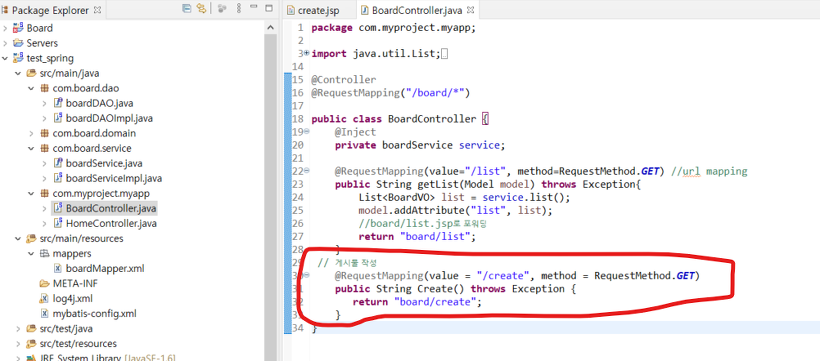Click the model.addAttribute("list", list); line
Image resolution: width=820 pixels, height=361 pixels.
pos(455,210)
